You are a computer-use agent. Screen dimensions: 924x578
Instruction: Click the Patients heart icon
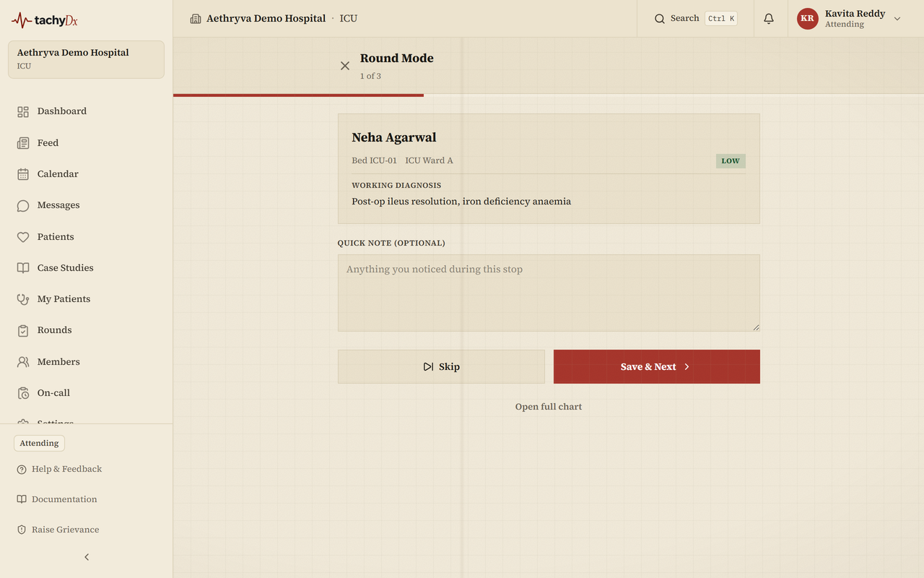pos(23,237)
